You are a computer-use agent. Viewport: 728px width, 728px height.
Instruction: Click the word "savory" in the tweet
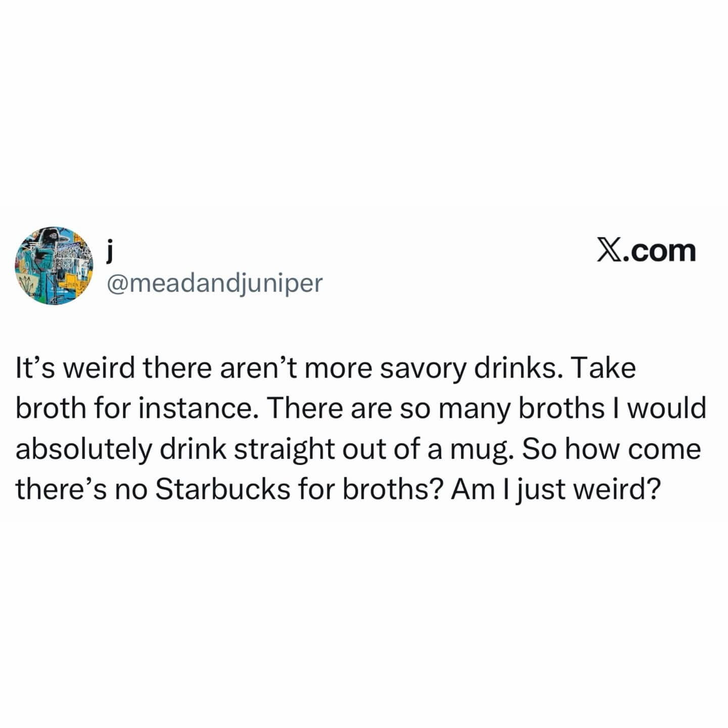(422, 368)
